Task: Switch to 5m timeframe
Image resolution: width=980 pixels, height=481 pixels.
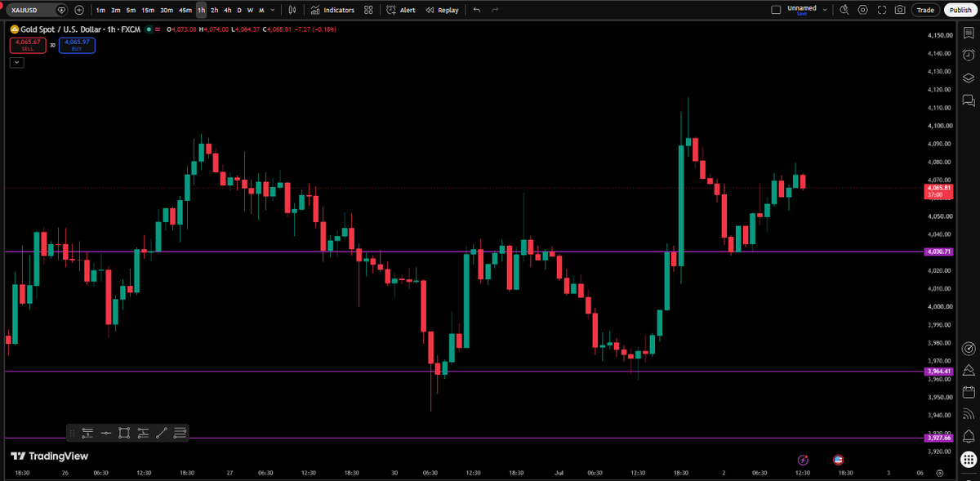Action: pos(131,10)
